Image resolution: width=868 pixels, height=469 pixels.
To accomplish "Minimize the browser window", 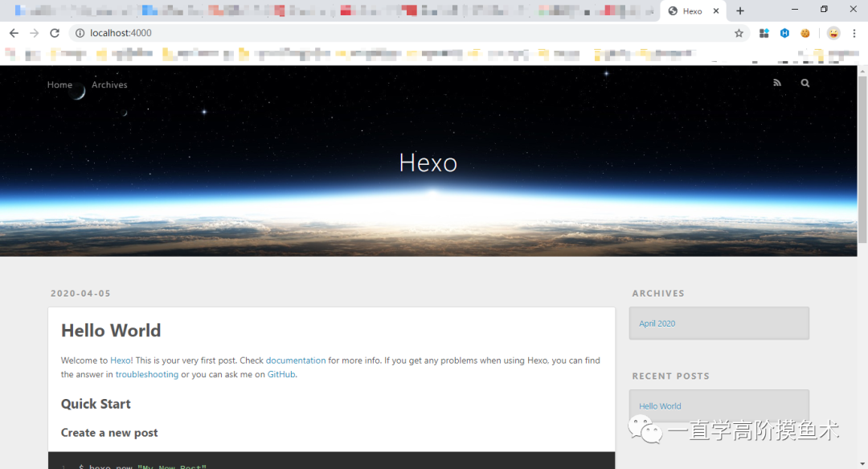I will point(795,10).
